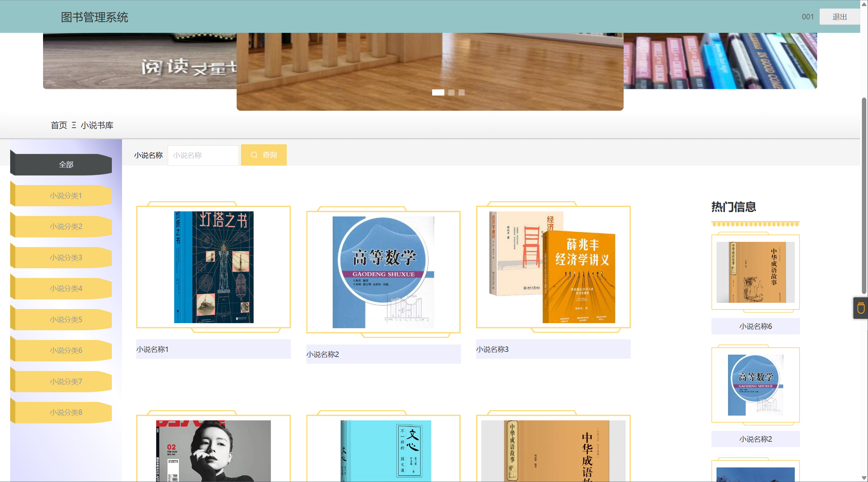Click the page vertical scrollbar thumb

(x=864, y=195)
